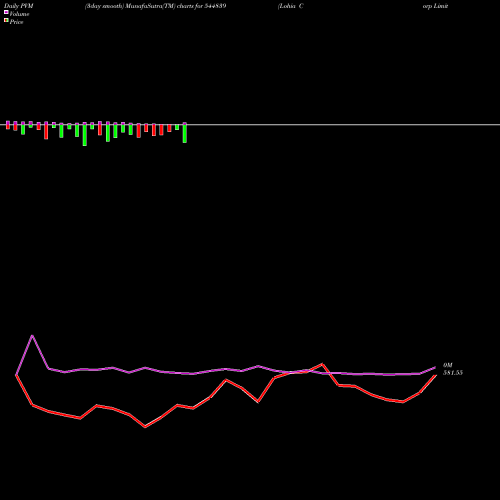Click the tallest green volume bar
The width and height of the screenshot is (500, 500).
85,135
